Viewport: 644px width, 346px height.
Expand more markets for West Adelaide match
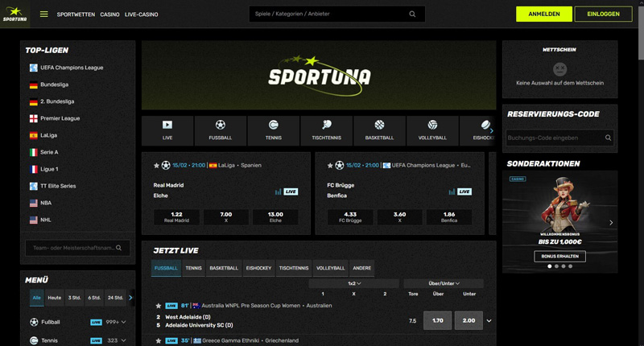(489, 321)
